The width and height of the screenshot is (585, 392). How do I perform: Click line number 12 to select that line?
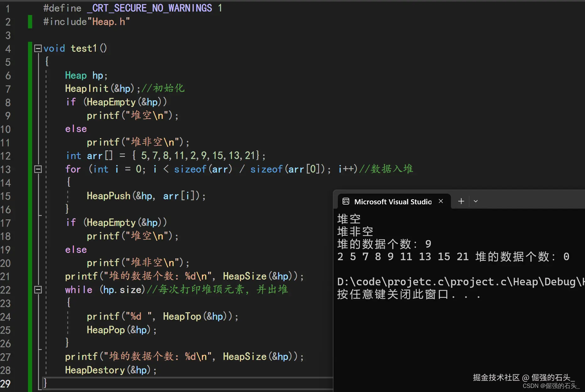tap(5, 156)
